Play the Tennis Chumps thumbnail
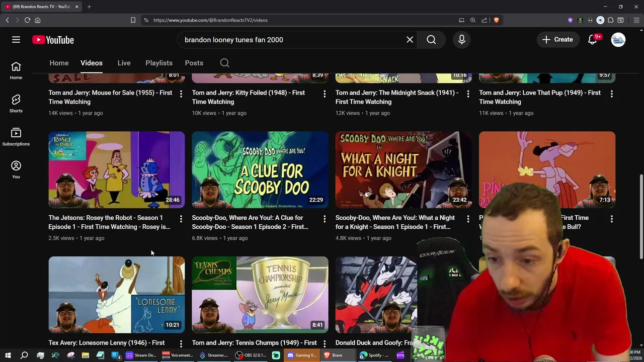Image resolution: width=644 pixels, height=362 pixels. coord(260,295)
